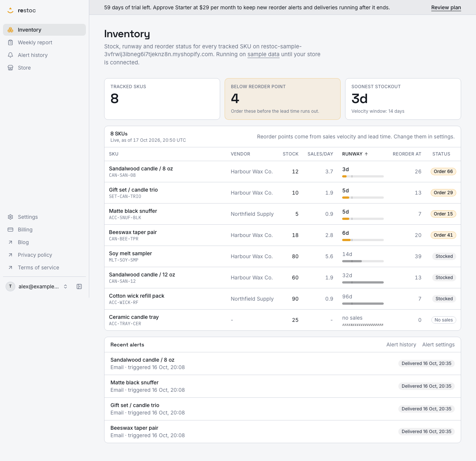
Task: Click the Order 15 status badge
Action: (x=443, y=214)
